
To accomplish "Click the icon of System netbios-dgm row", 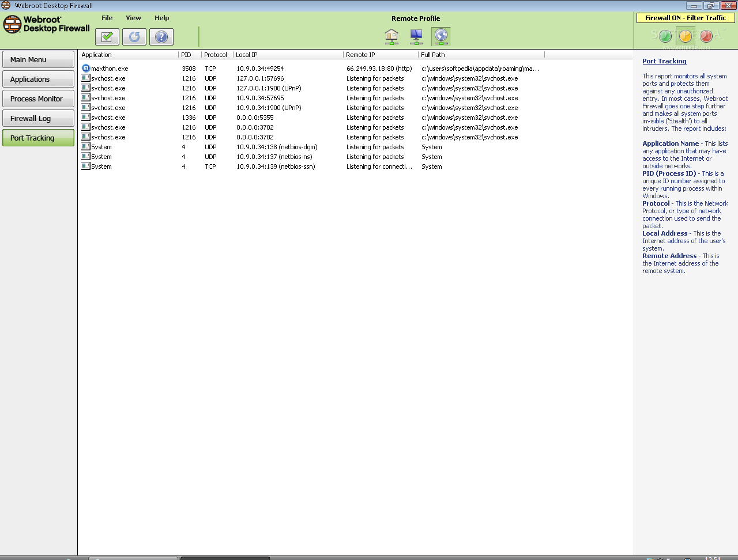I will [86, 146].
